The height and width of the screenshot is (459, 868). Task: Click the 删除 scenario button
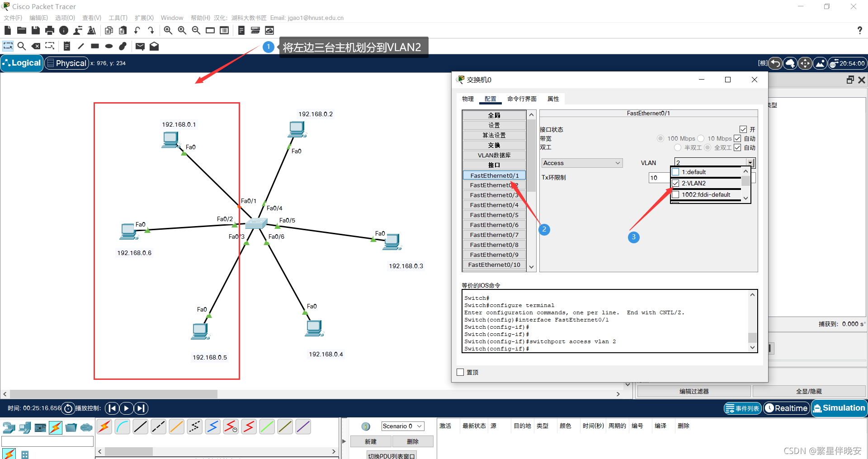(x=413, y=441)
